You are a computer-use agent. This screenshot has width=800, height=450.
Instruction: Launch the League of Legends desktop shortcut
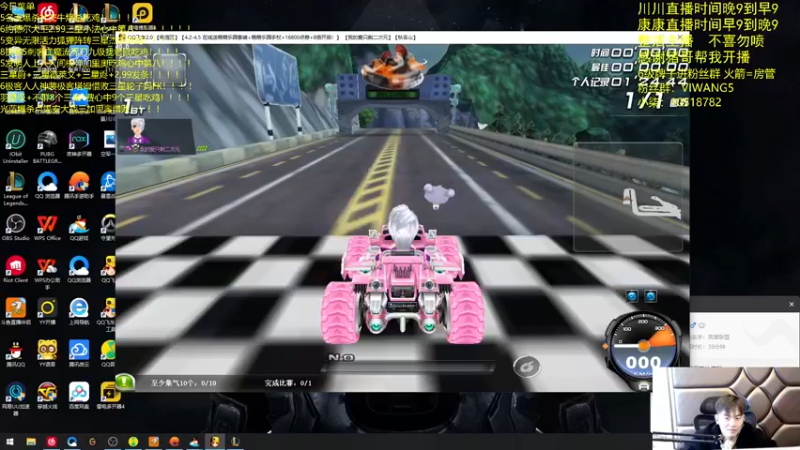pyautogui.click(x=15, y=188)
